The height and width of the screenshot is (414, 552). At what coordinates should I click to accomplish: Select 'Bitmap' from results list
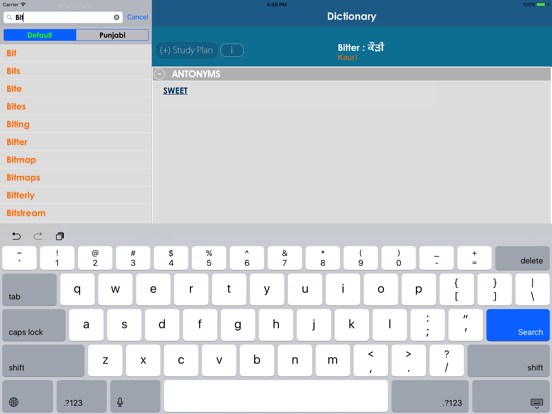coord(76,160)
